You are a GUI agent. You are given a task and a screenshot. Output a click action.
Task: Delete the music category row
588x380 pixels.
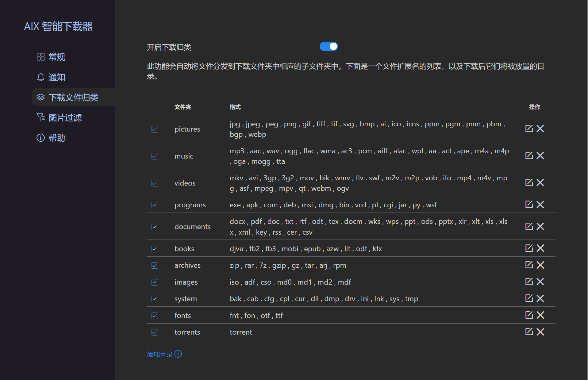[540, 155]
